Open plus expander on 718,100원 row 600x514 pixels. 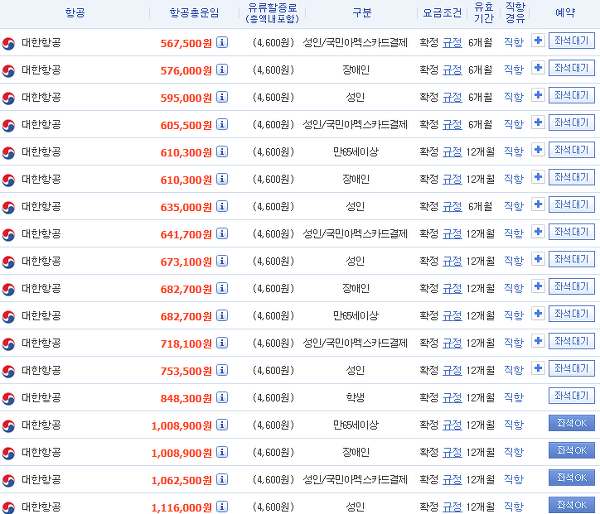pyautogui.click(x=538, y=341)
